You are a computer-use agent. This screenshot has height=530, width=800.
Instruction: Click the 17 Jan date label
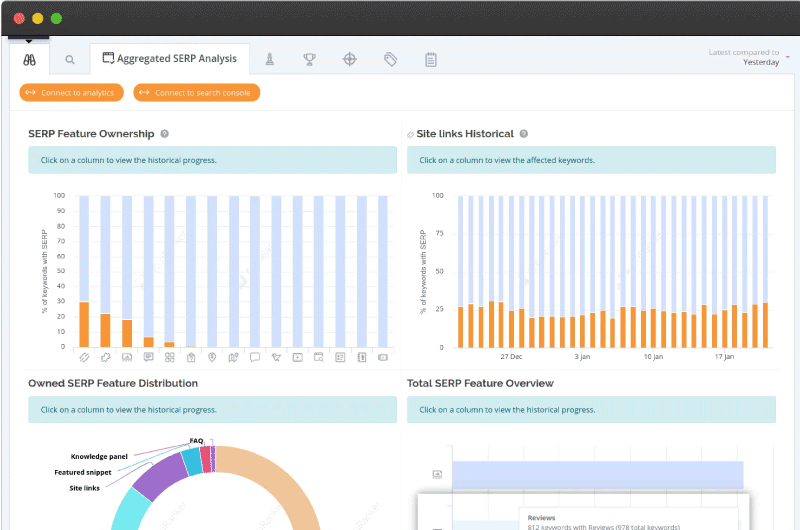click(724, 357)
